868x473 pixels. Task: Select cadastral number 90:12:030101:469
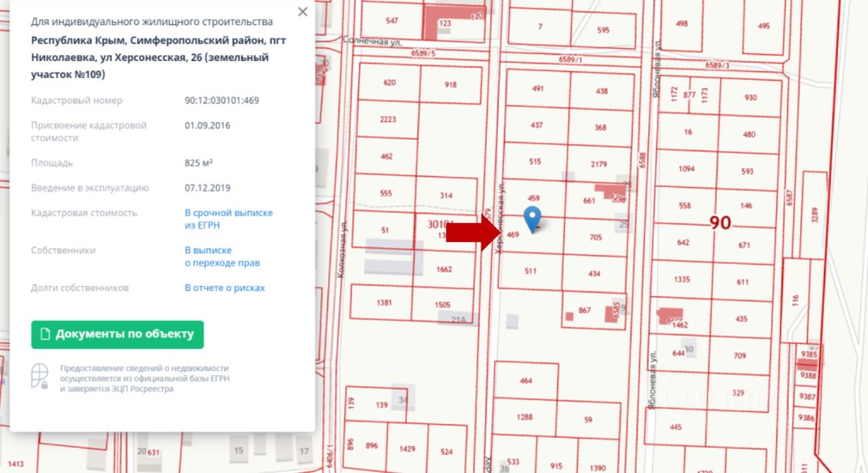222,100
